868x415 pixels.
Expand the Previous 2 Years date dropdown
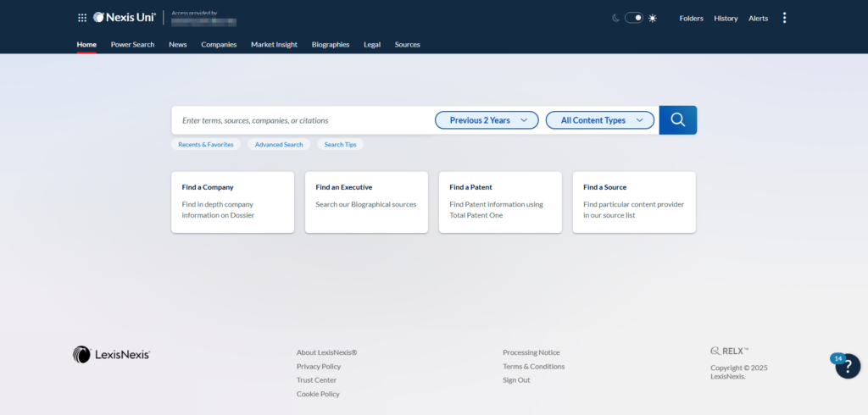(x=487, y=120)
